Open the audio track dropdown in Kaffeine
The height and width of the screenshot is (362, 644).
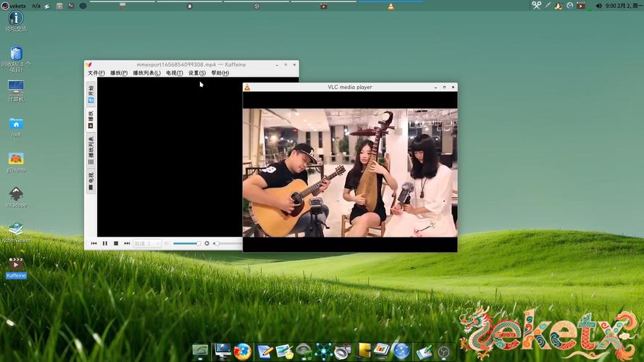147,243
